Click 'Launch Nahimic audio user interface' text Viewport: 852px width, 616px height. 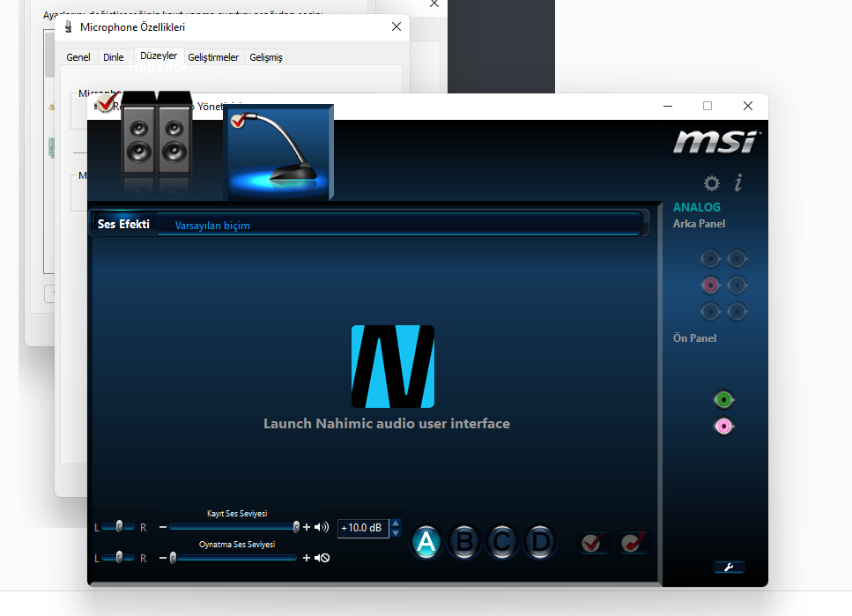click(387, 424)
